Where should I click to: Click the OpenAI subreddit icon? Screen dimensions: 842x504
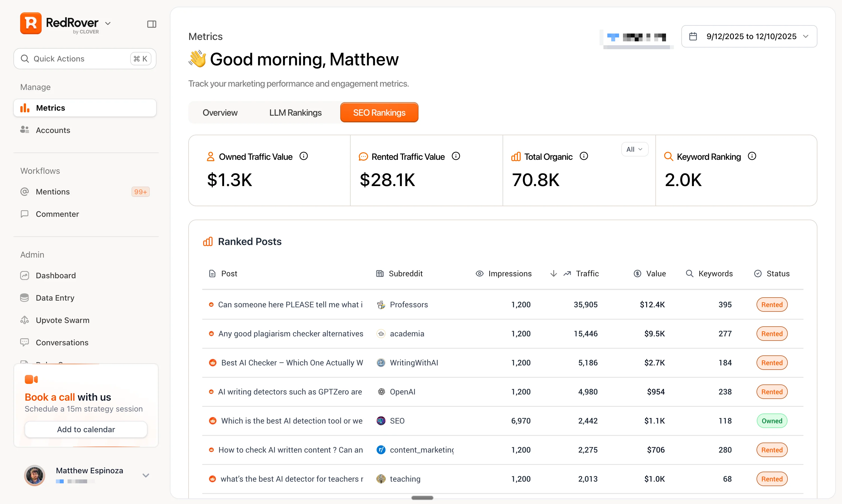point(381,392)
